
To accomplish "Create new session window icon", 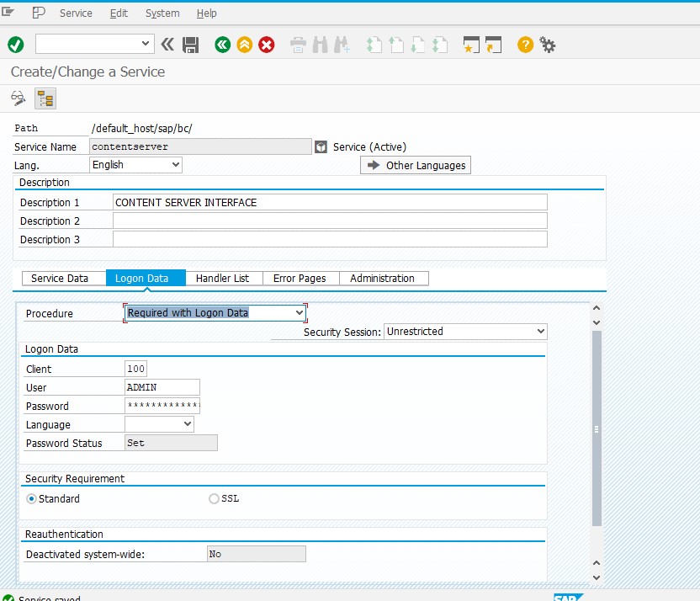I will pyautogui.click(x=471, y=45).
